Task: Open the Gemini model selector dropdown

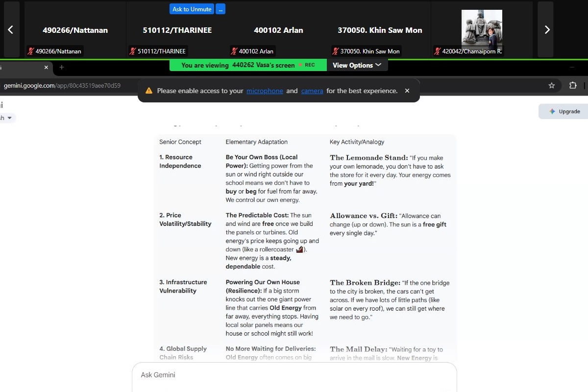Action: pos(9,118)
